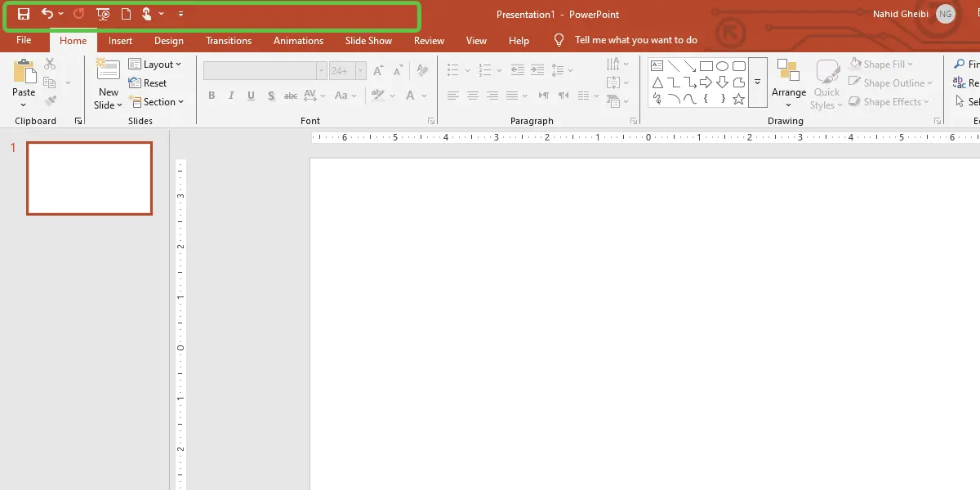Save the presentation from the Quick Access Toolbar
Image resolution: width=980 pixels, height=490 pixels.
click(24, 14)
